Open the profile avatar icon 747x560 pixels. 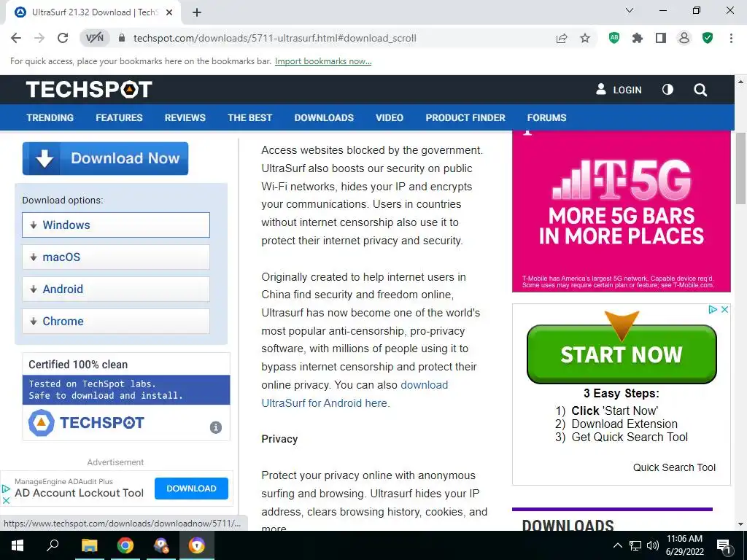[684, 38]
